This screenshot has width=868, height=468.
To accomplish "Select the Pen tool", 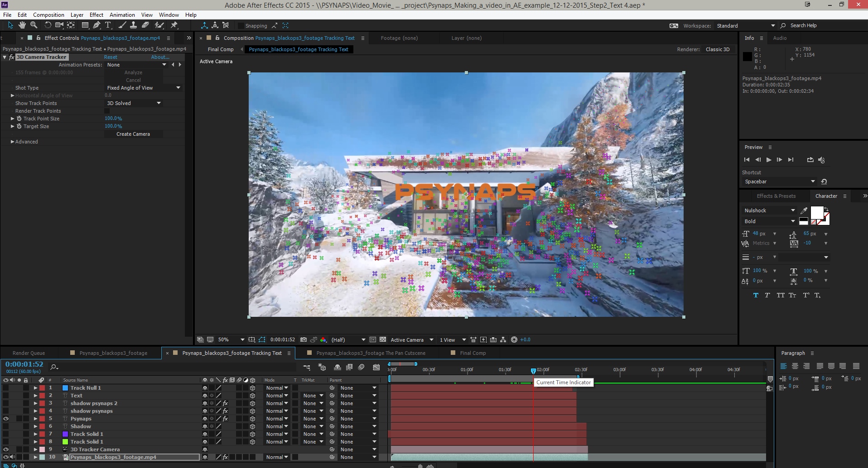I will (96, 25).
